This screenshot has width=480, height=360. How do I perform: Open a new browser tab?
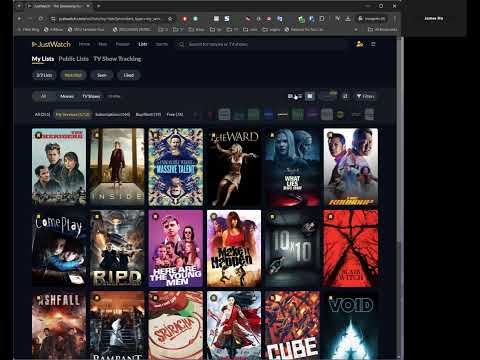tap(99, 6)
